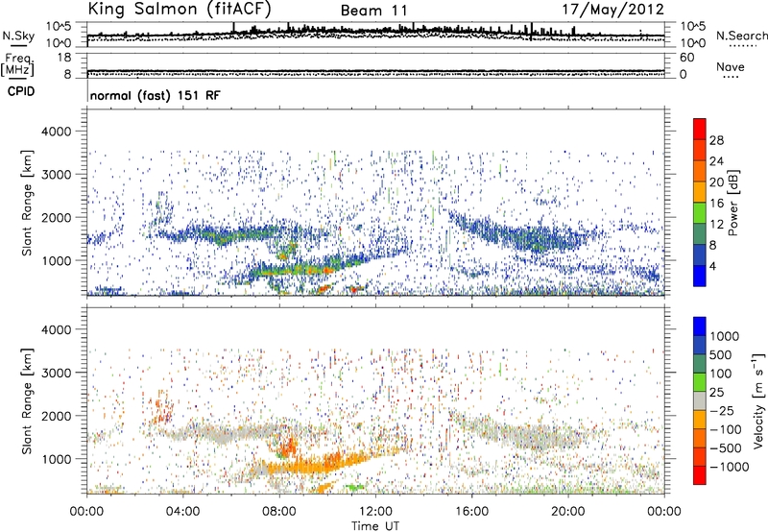
Task: Click the '4000' tick on power panel axis
Action: point(56,132)
